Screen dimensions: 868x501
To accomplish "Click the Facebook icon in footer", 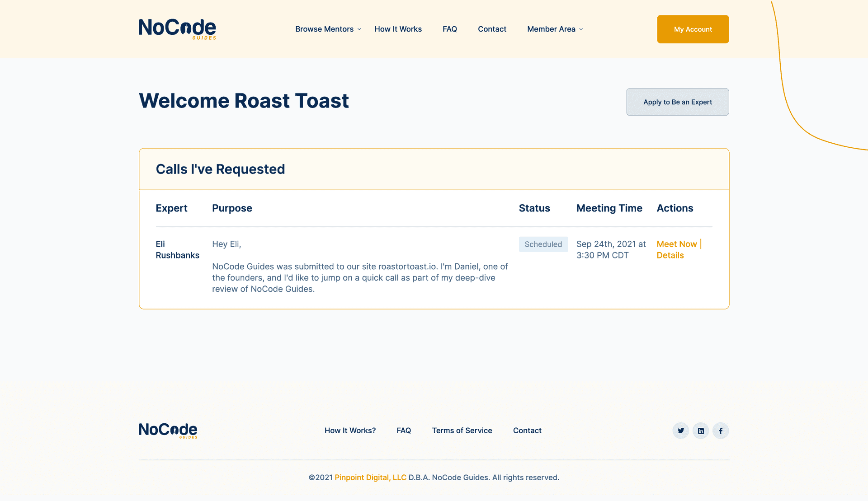I will click(x=721, y=431).
